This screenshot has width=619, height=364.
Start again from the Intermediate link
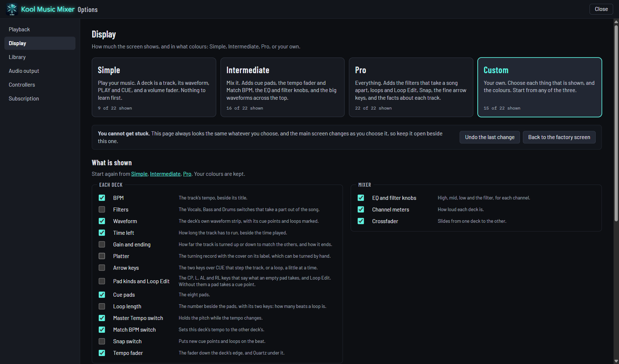point(165,174)
